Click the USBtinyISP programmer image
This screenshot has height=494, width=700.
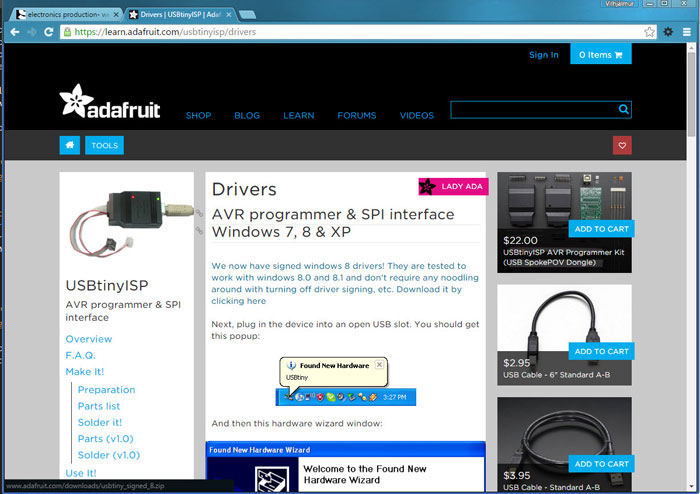pos(132,223)
